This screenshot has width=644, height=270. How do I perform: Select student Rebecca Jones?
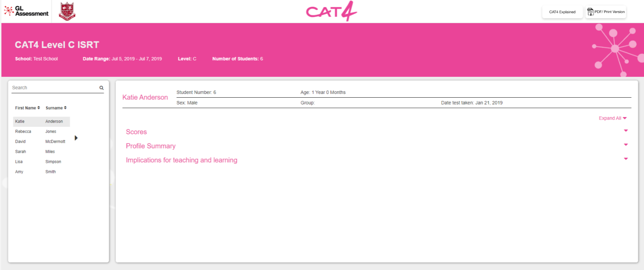point(41,132)
